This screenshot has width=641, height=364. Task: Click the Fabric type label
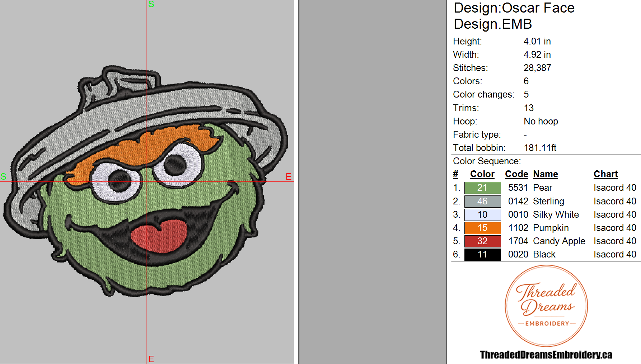pos(477,134)
